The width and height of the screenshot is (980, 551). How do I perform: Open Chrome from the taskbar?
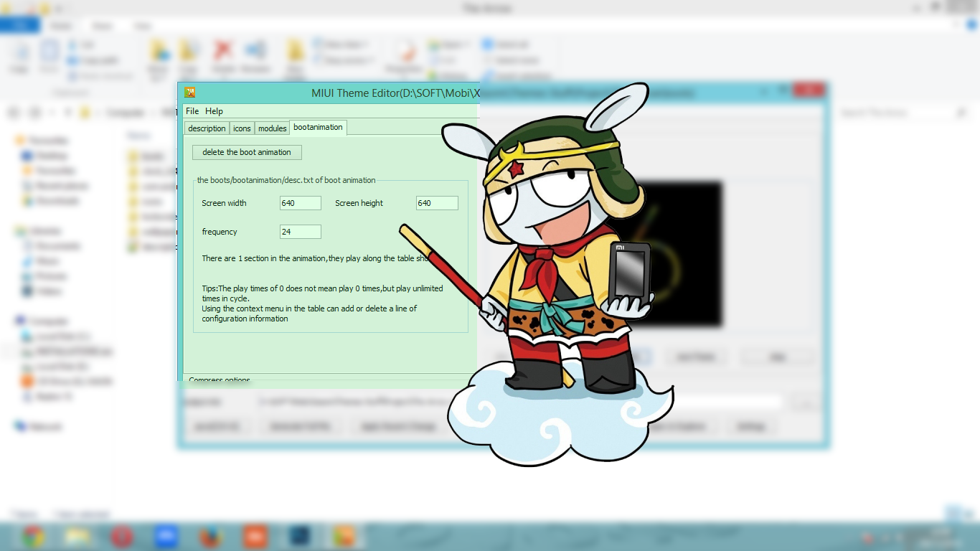(x=32, y=536)
